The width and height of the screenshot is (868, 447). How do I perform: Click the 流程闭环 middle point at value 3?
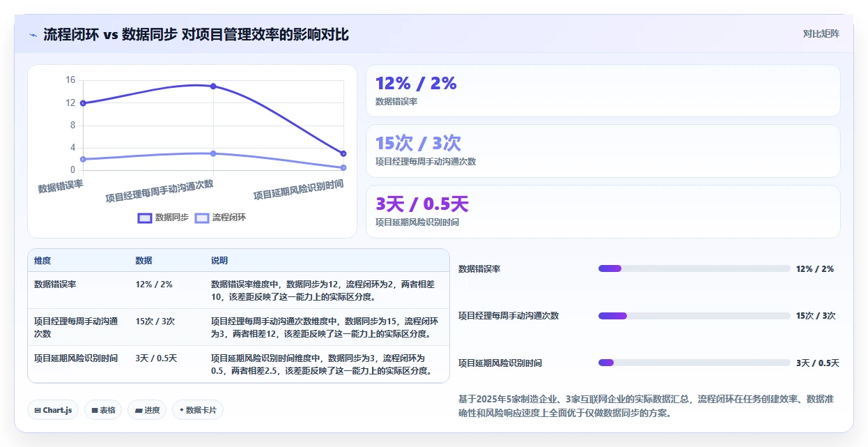[213, 153]
